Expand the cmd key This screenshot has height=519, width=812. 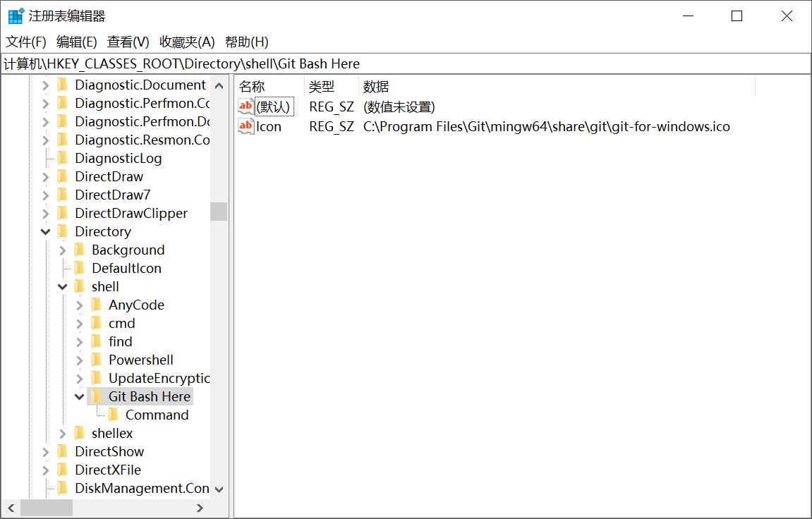[x=80, y=324]
